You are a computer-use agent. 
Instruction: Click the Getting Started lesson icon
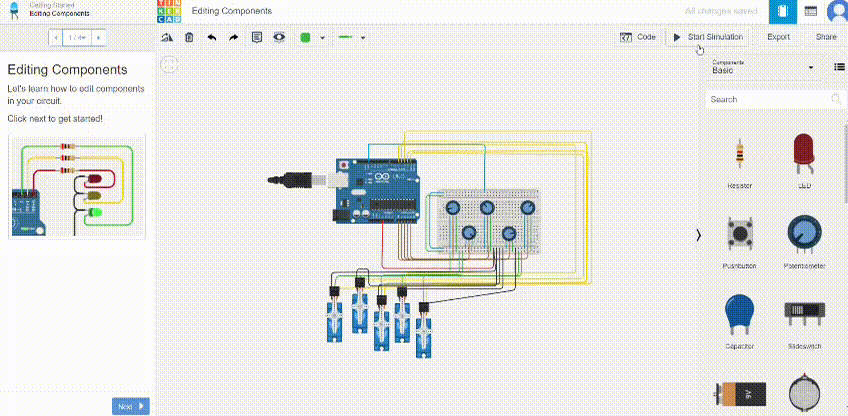pos(14,10)
